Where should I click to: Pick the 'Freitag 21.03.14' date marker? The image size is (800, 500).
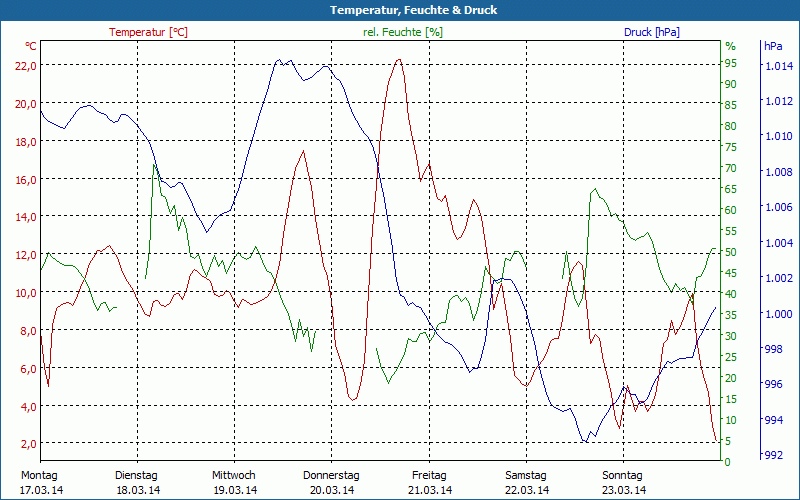(429, 482)
